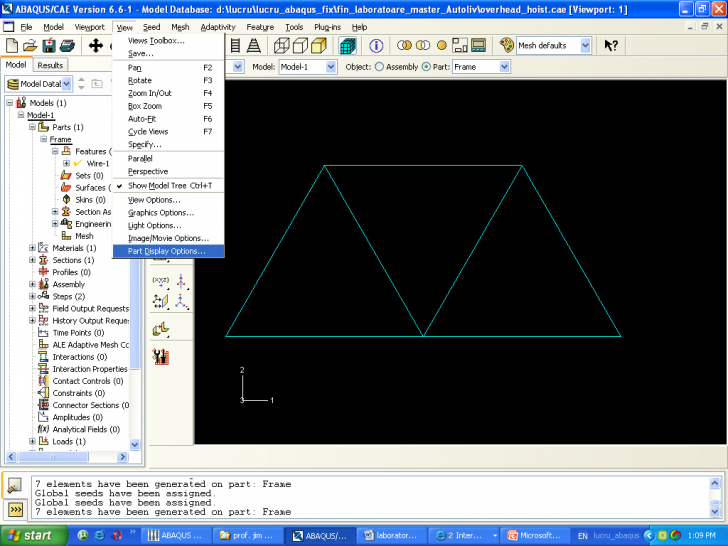Click the message area icon

click(15, 486)
